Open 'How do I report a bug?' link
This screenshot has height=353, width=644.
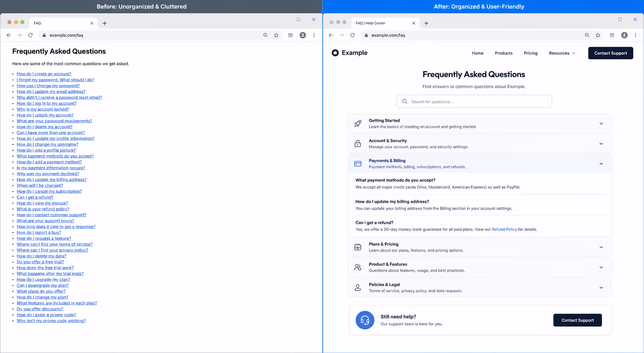39,233
